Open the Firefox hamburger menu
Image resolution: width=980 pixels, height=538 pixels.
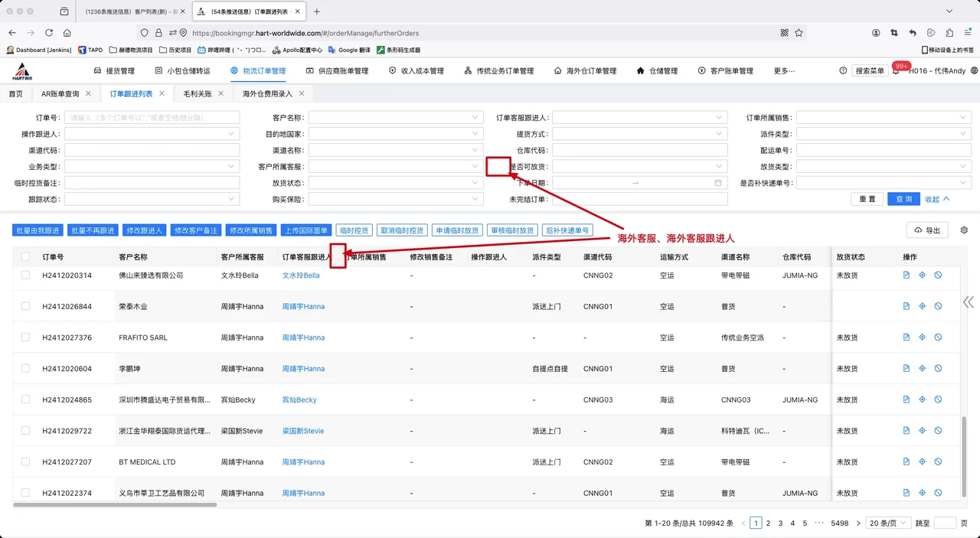click(968, 33)
